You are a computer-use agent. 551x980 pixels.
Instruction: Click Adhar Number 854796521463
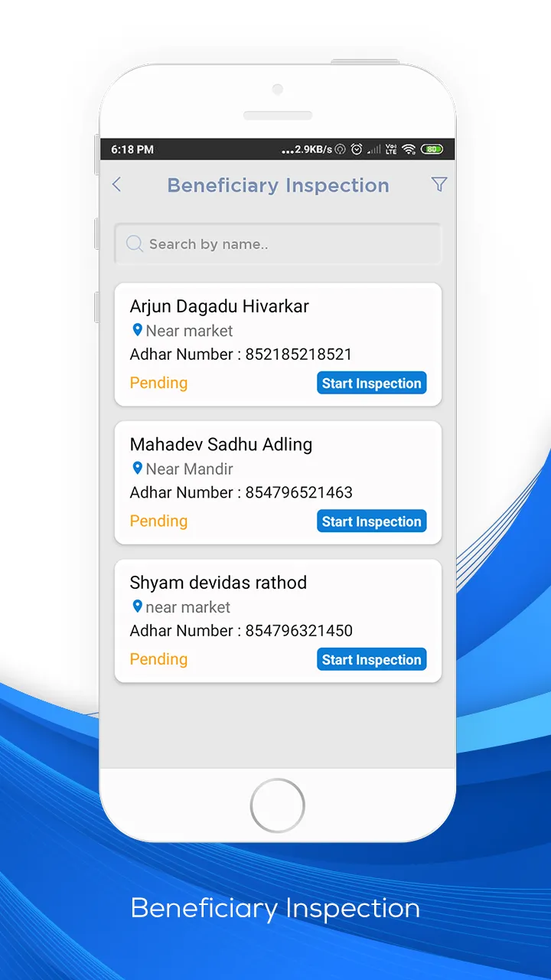pos(241,492)
